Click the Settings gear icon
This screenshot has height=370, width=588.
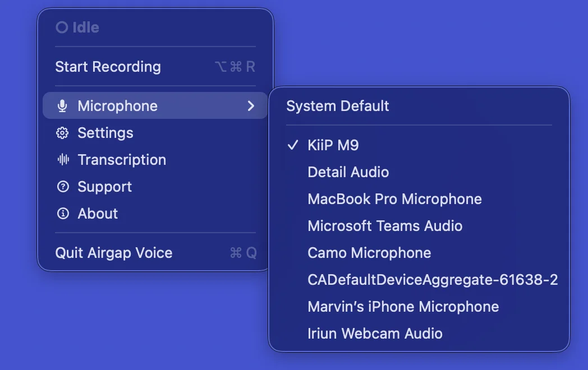(62, 133)
